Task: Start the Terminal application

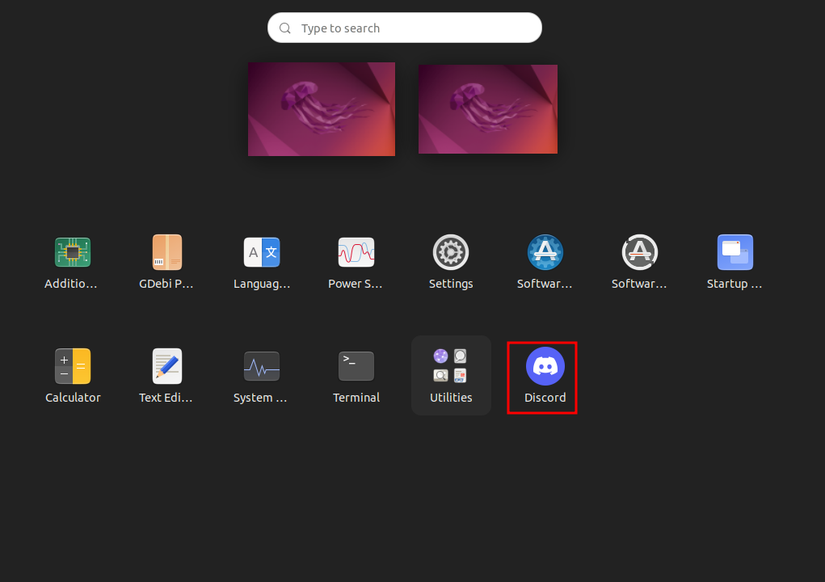Action: point(356,366)
